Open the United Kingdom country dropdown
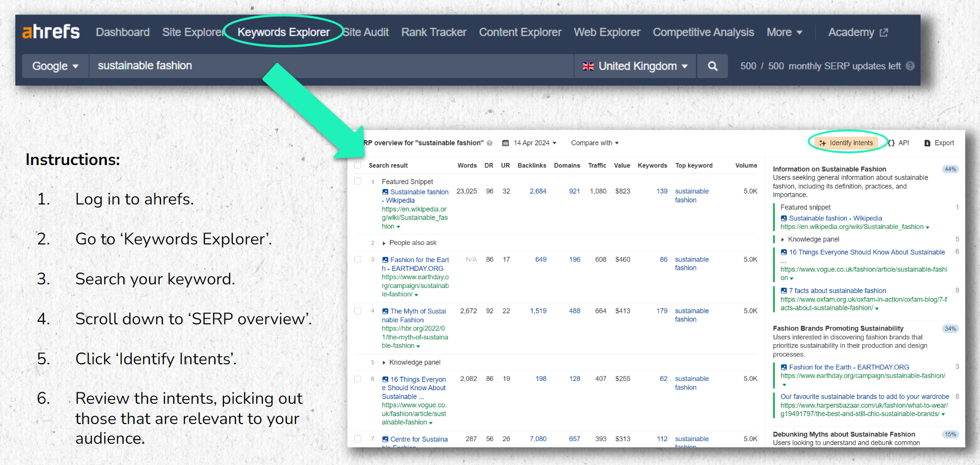980x465 pixels. pos(635,66)
